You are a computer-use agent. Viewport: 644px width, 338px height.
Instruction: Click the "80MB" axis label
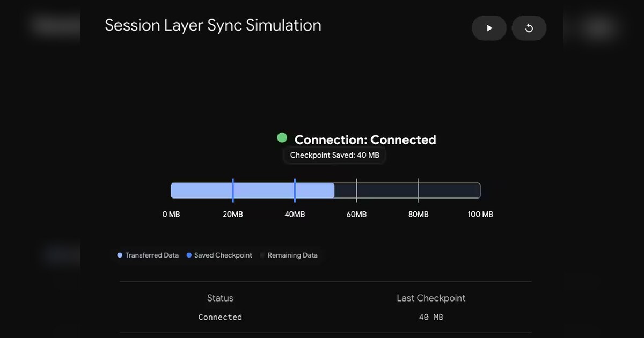click(x=419, y=215)
